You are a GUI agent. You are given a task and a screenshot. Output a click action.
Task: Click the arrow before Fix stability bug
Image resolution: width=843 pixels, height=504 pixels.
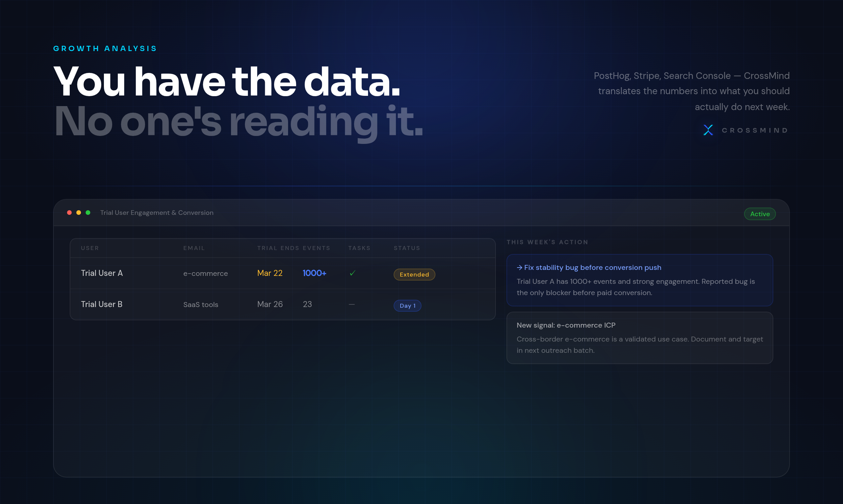519,268
